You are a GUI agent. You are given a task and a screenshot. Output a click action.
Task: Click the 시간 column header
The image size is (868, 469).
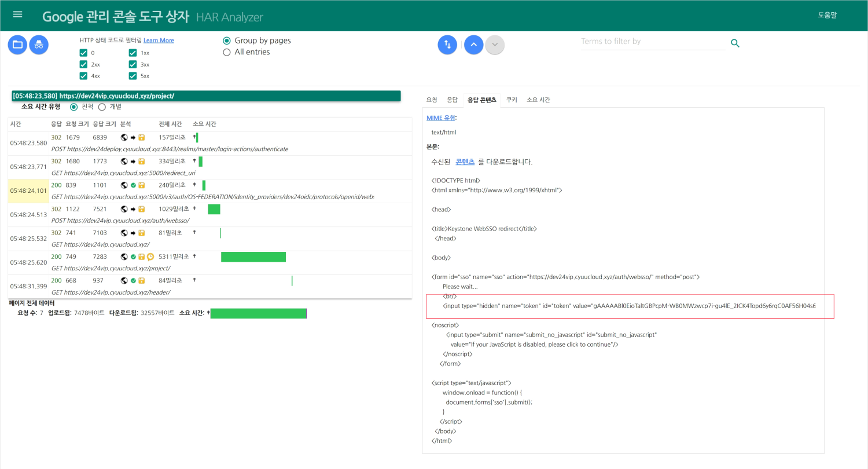tap(16, 124)
